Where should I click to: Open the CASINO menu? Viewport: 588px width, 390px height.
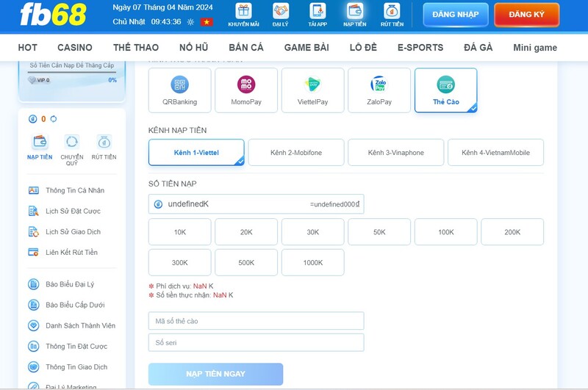[x=75, y=48]
